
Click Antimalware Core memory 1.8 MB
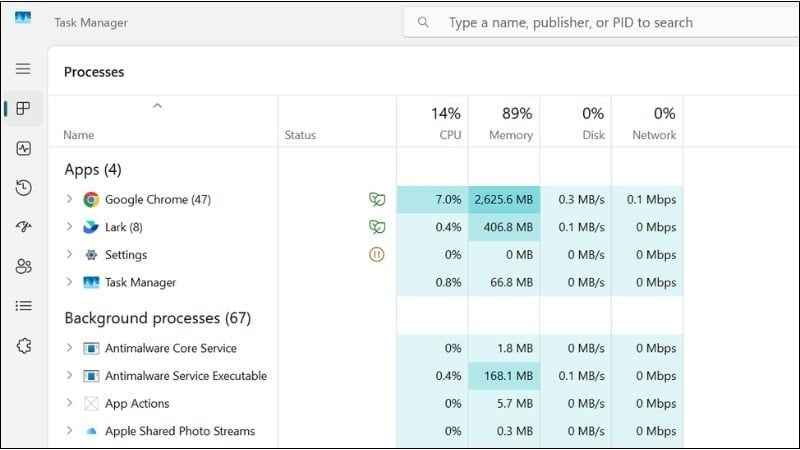[515, 348]
